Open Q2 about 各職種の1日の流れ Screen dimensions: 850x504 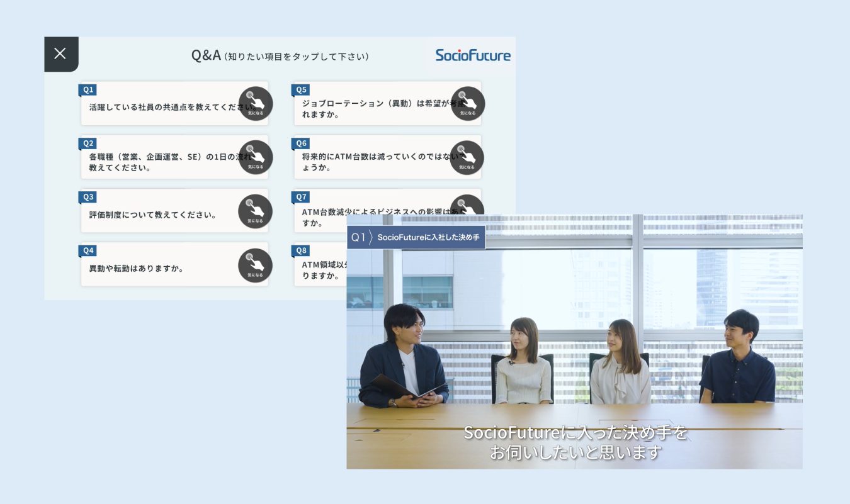tap(174, 157)
